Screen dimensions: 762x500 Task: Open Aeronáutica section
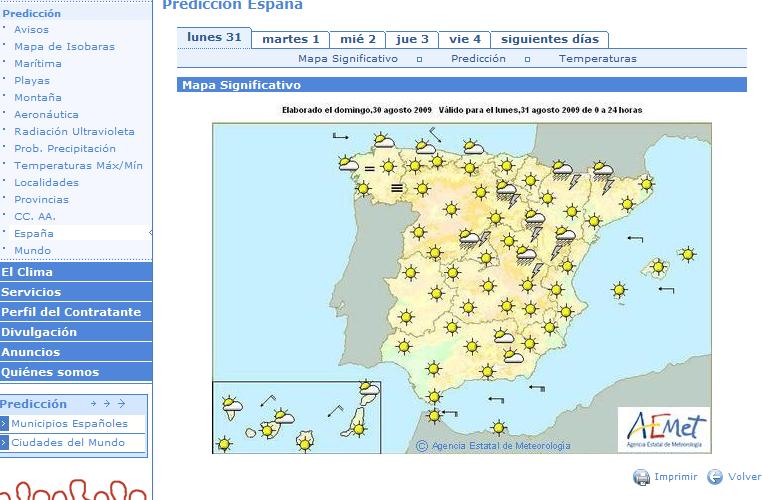tap(46, 115)
